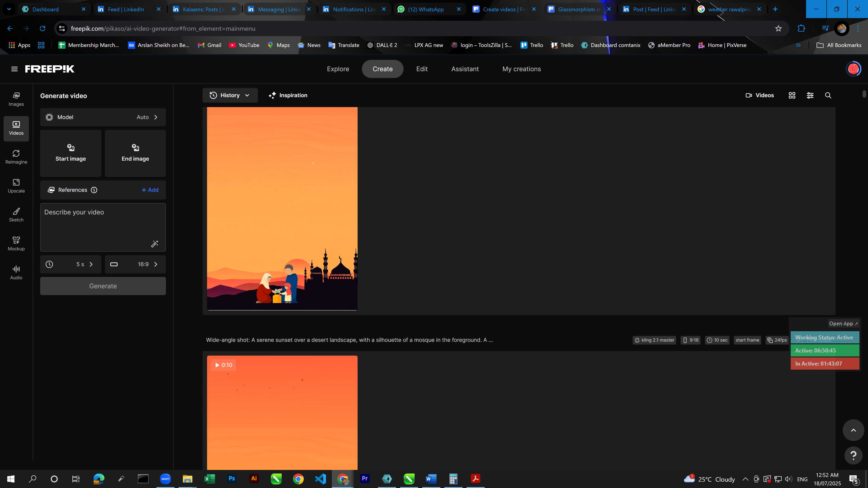This screenshot has height=488, width=868.
Task: Open the hamburger main menu
Action: tap(14, 69)
